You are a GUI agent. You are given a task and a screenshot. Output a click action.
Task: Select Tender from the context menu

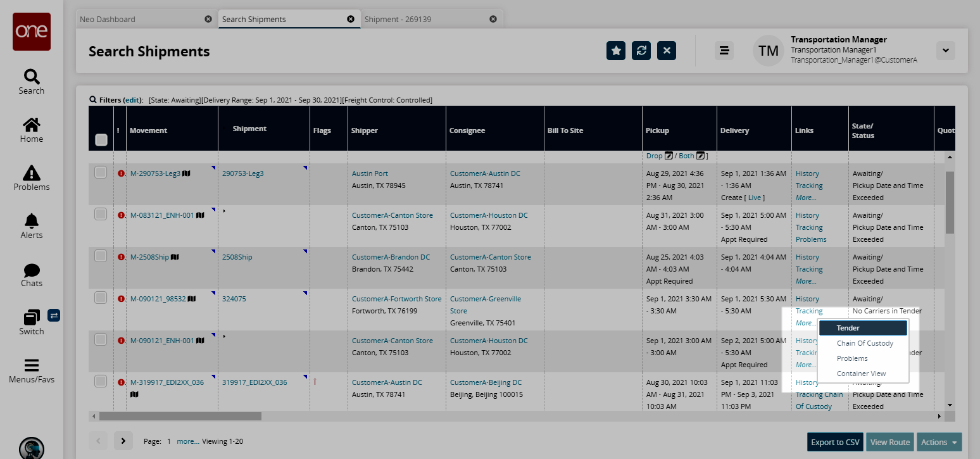(863, 328)
